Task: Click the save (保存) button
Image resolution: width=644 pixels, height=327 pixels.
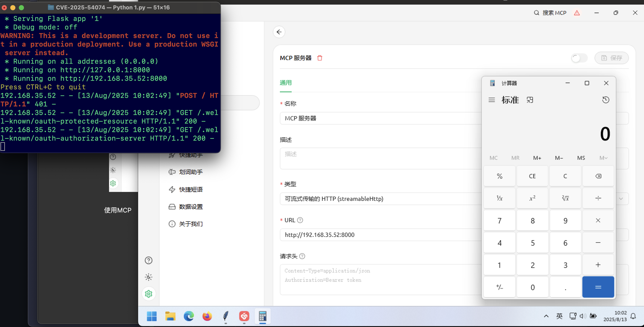Action: pyautogui.click(x=612, y=58)
